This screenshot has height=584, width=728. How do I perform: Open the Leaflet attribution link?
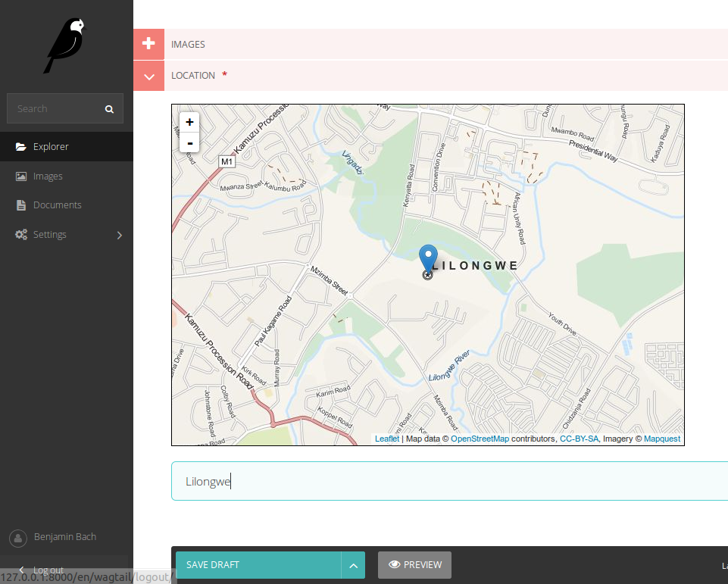point(387,439)
